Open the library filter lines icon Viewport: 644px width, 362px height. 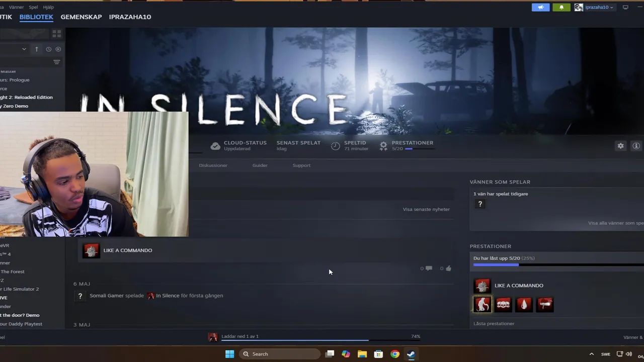coord(57,62)
